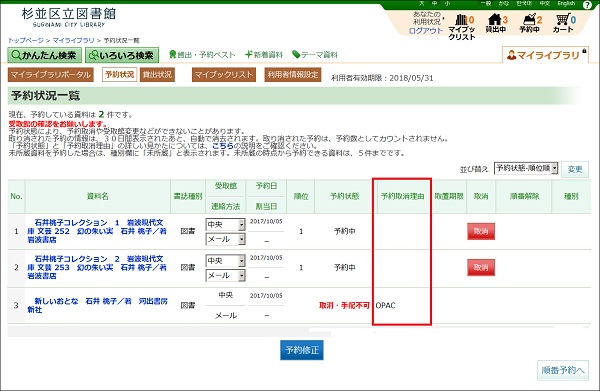Expand pickup library dropdown for item 1
600x391 pixels.
click(x=225, y=225)
